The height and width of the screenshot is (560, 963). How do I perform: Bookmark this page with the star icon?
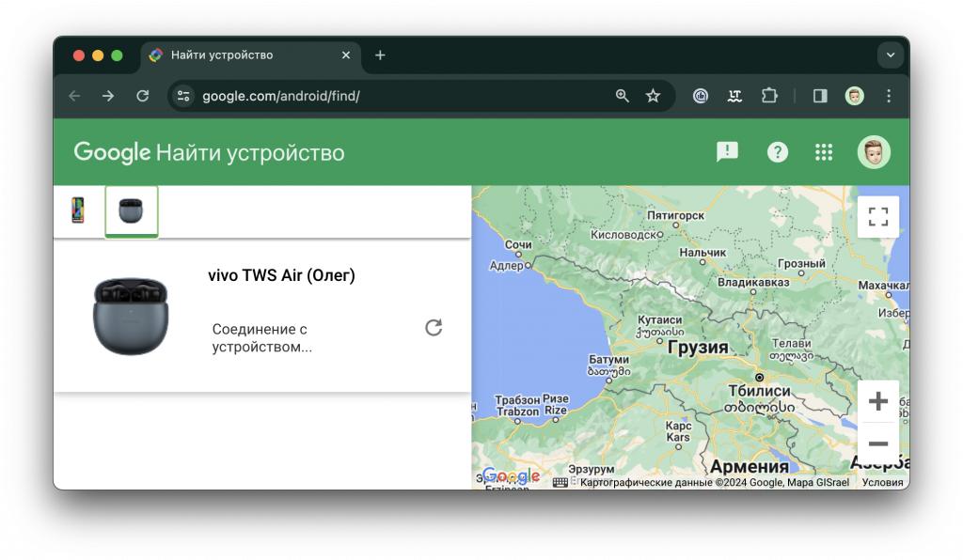653,96
